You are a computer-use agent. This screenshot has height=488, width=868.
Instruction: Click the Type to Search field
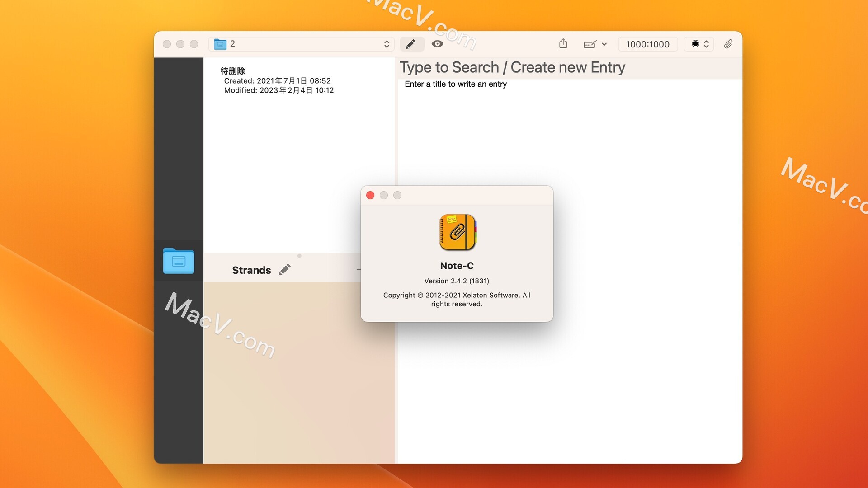click(569, 67)
